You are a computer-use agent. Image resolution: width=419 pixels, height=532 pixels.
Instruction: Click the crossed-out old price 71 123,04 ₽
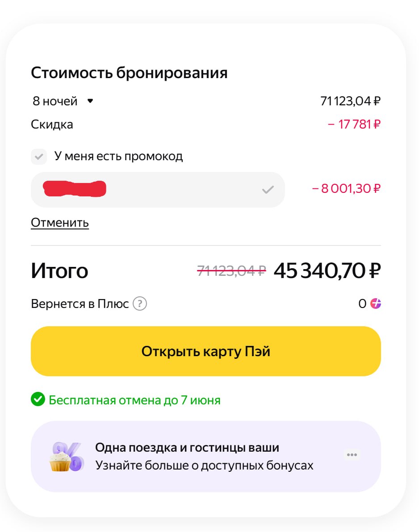231,270
